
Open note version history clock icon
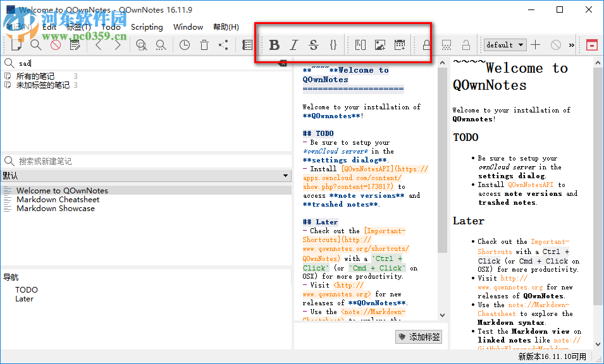(184, 45)
